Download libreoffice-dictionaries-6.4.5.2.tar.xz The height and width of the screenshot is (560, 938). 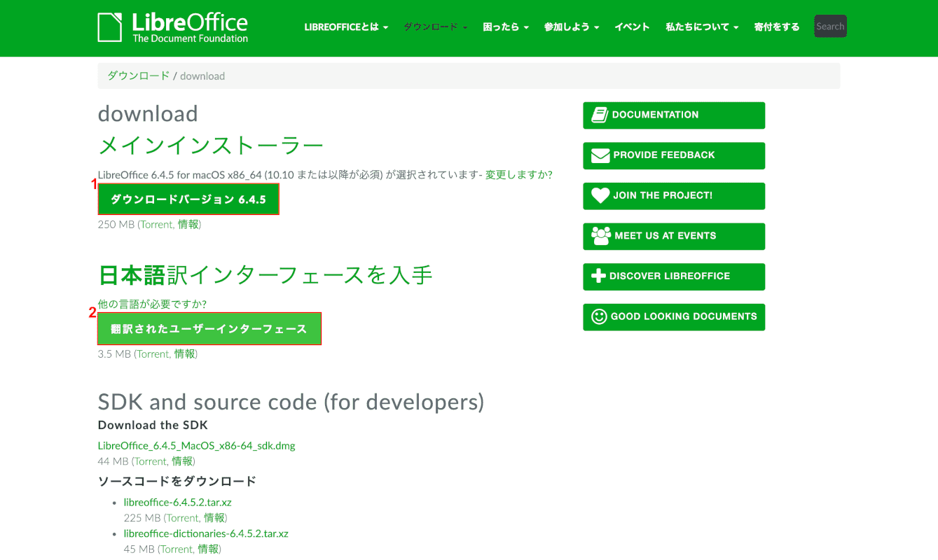point(206,533)
